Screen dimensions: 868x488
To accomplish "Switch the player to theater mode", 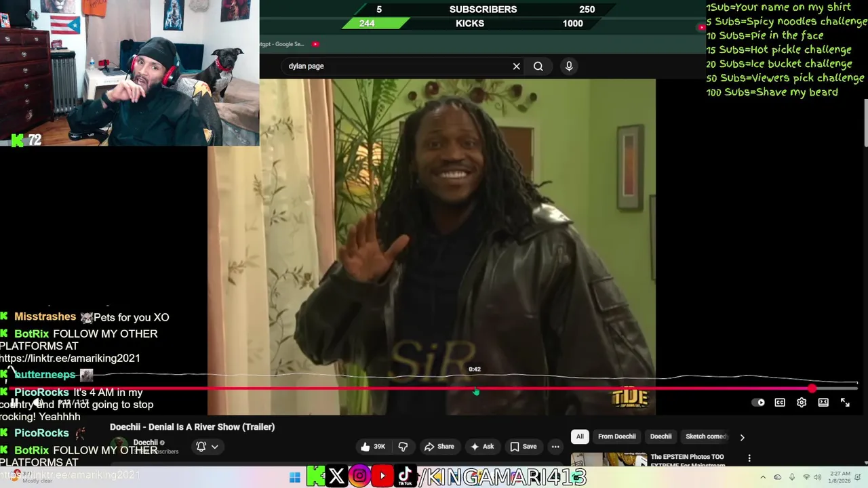I will pyautogui.click(x=823, y=403).
